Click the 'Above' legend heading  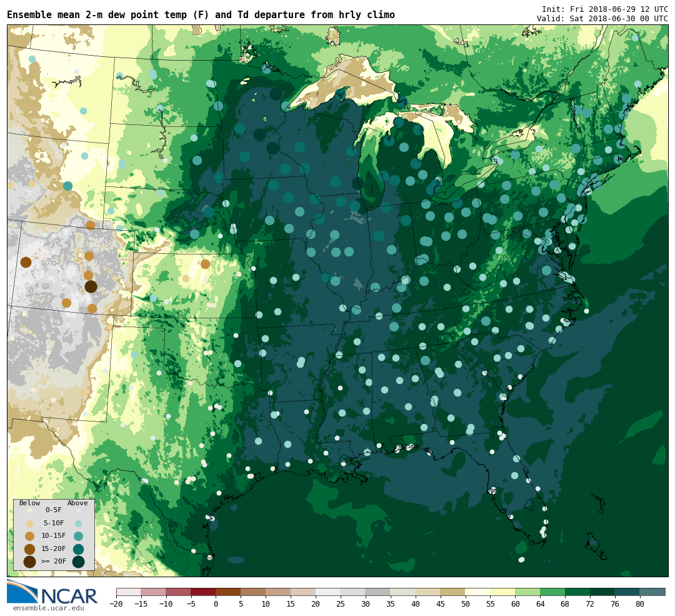tap(77, 503)
